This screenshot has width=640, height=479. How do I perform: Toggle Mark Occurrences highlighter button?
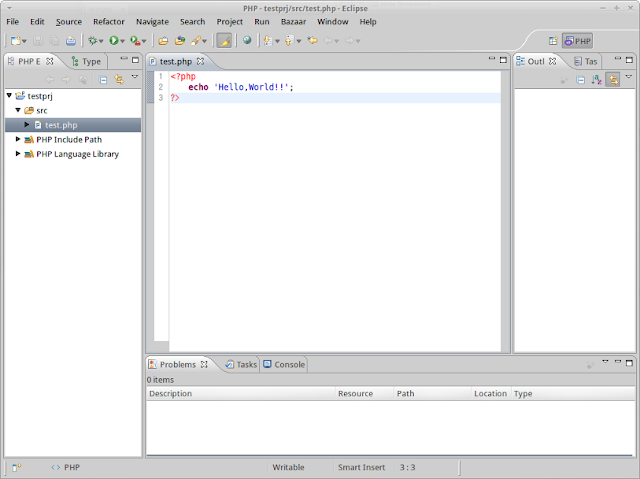tap(224, 41)
